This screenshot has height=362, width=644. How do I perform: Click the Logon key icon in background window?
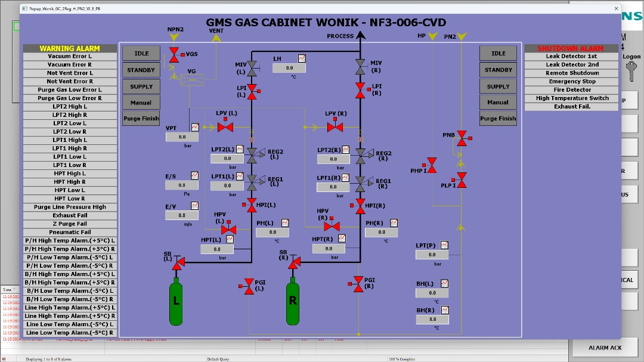click(631, 71)
